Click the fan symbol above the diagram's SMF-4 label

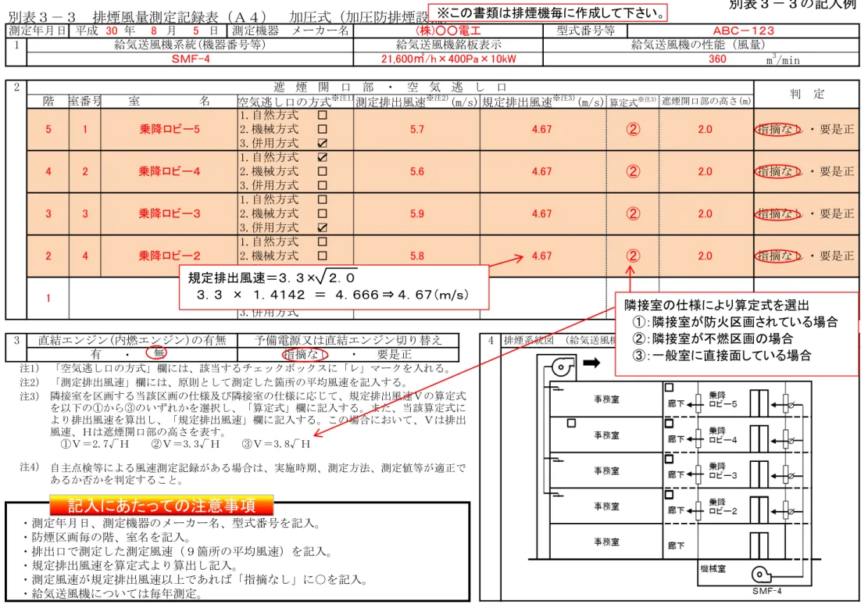[x=761, y=574]
